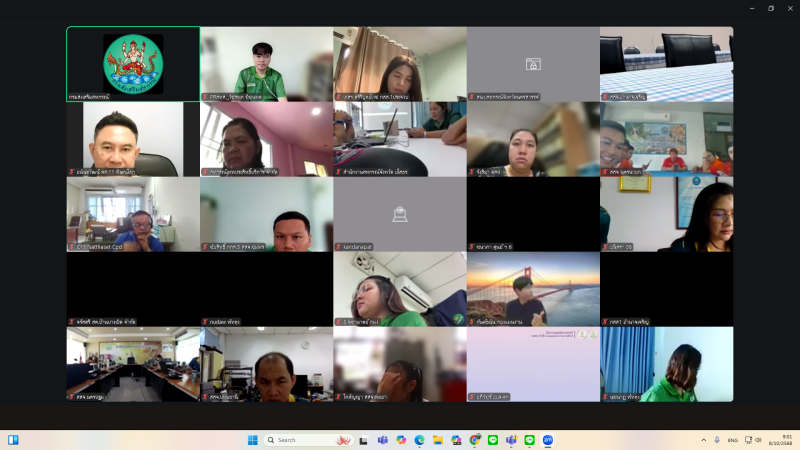Click the muted mic icon on emblem tile
Viewport: 800px width, 450px height.
pos(71,97)
